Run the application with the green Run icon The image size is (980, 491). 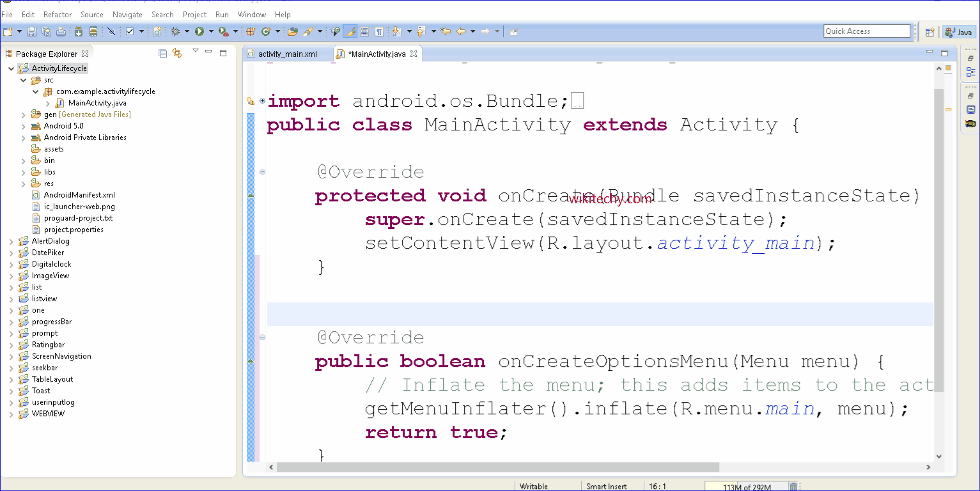pyautogui.click(x=199, y=31)
